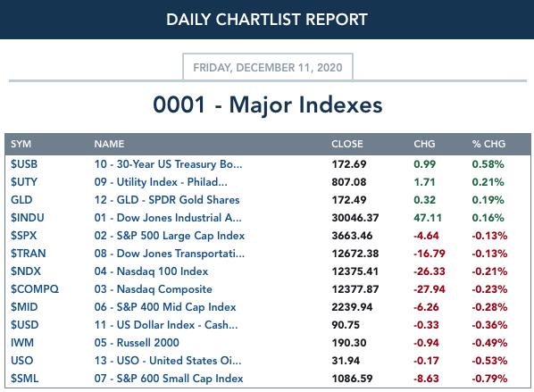Click the CLOSE column header
This screenshot has width=534, height=392.
click(347, 144)
